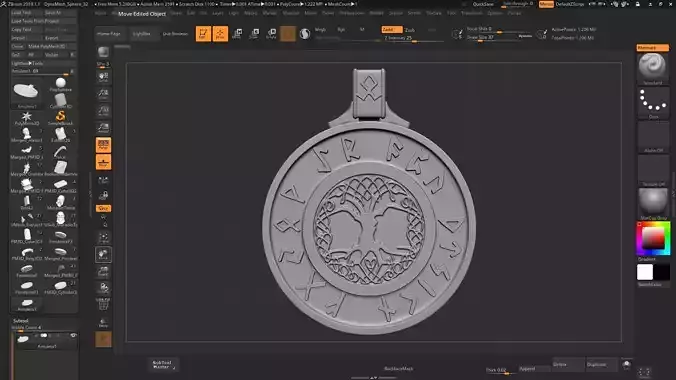Open the Transform menu
The image size is (676, 380).
(472, 13)
